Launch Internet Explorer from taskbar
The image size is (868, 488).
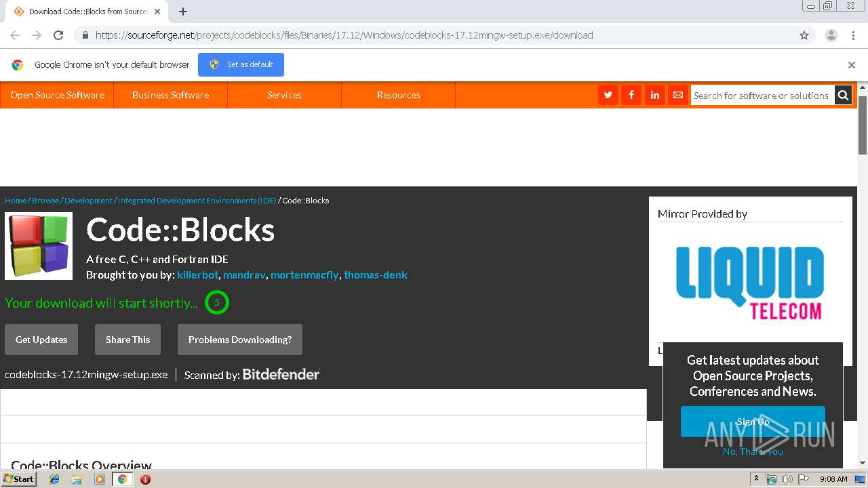click(x=54, y=479)
